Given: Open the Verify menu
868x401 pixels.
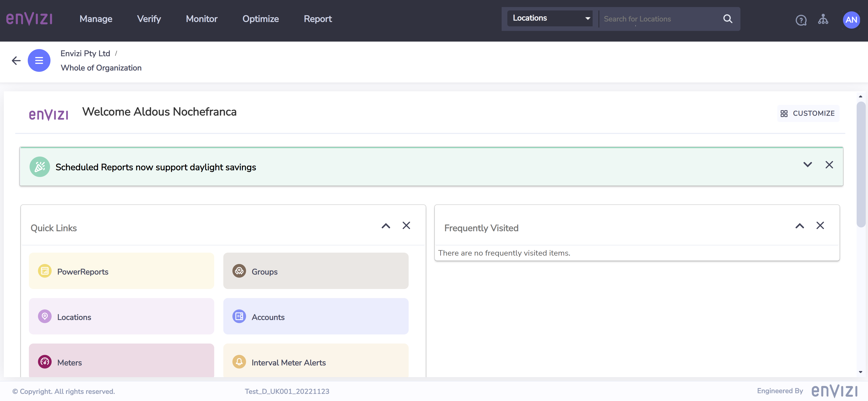Looking at the screenshot, I should click(x=149, y=19).
